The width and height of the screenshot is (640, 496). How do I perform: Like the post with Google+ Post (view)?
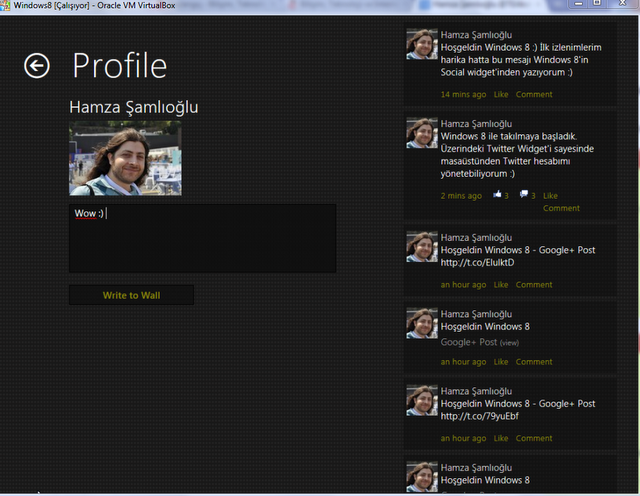click(x=501, y=362)
